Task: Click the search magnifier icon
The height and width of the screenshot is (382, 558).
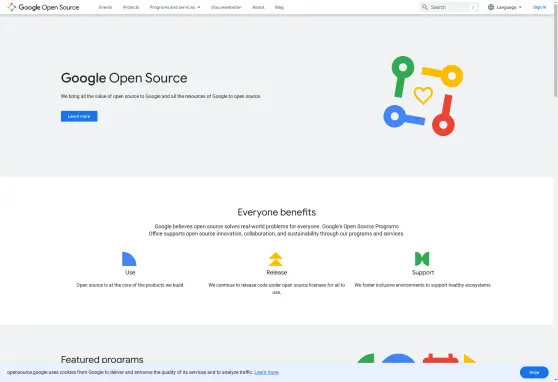Action: click(425, 7)
